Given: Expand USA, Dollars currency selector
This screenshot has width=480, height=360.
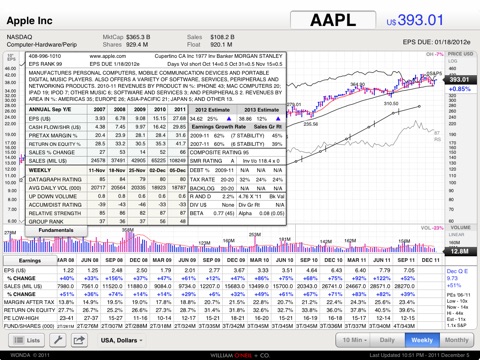Looking at the screenshot, I should click(x=121, y=340).
